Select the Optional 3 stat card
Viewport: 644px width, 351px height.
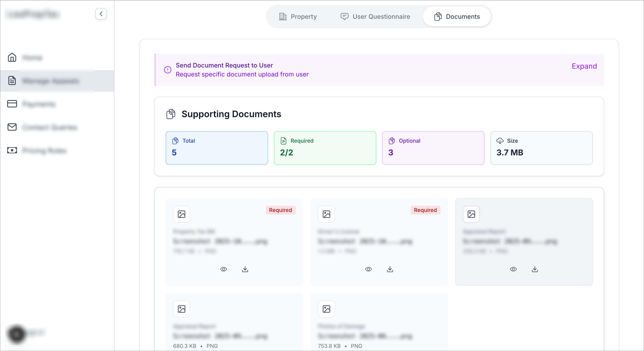433,148
